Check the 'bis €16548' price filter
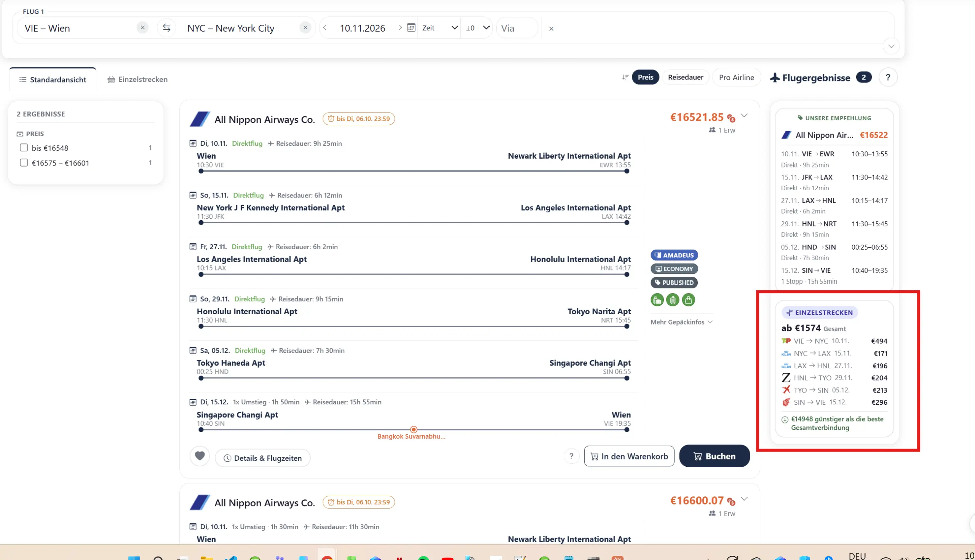This screenshot has width=975, height=560. coord(24,148)
